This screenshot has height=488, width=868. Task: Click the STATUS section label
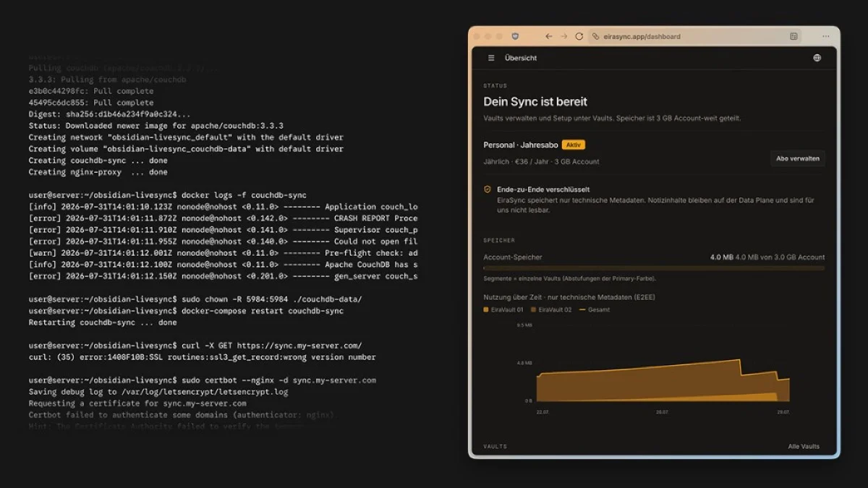pos(495,86)
